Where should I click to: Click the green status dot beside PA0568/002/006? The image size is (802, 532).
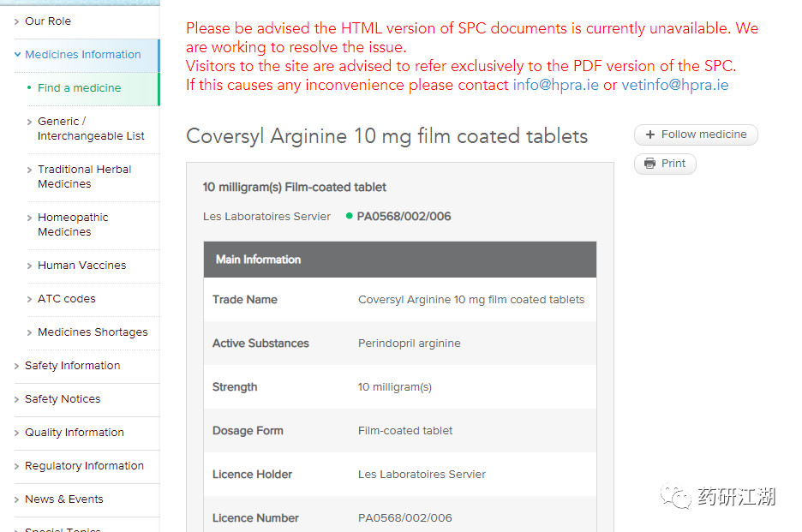point(349,216)
